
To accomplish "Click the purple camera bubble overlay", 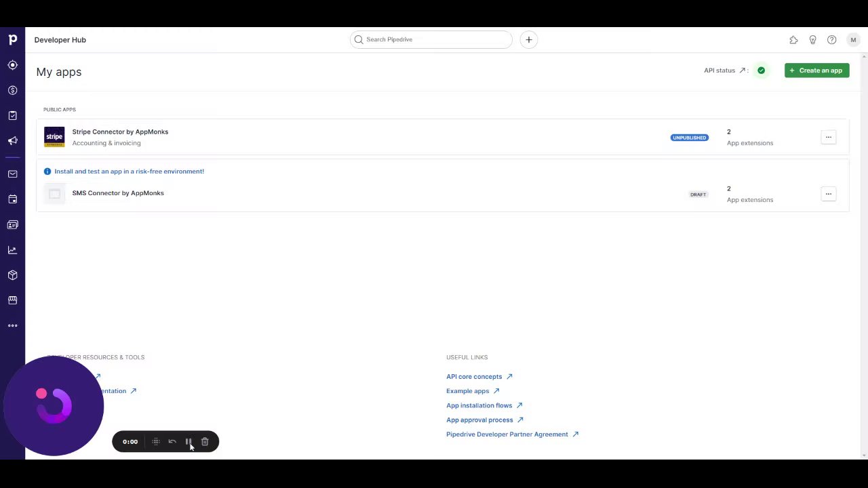I will (x=54, y=405).
